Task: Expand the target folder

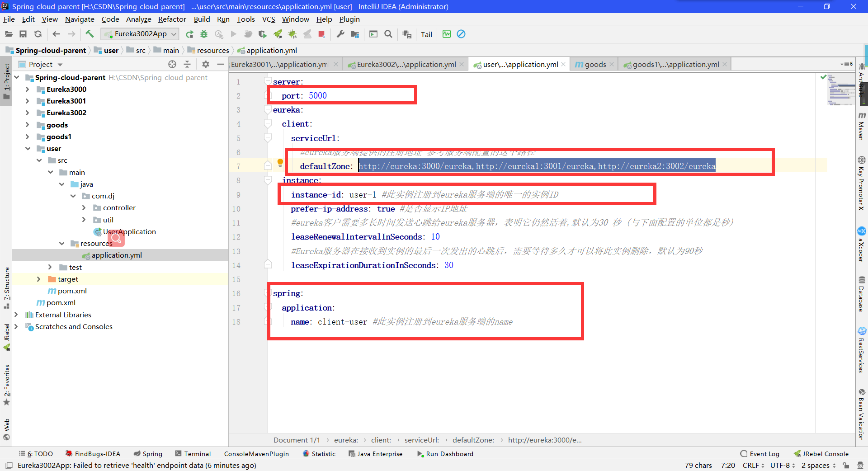Action: tap(39, 279)
